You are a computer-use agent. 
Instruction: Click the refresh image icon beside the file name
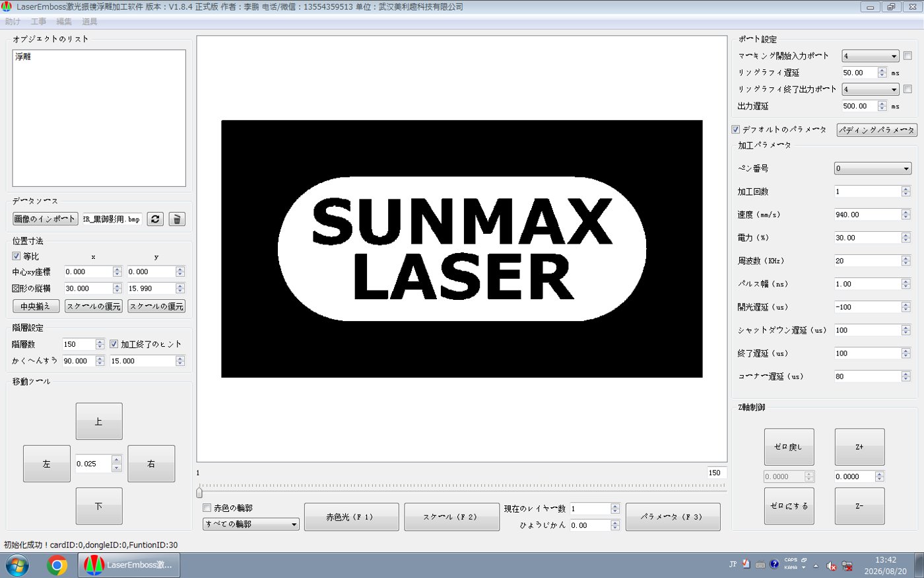155,219
